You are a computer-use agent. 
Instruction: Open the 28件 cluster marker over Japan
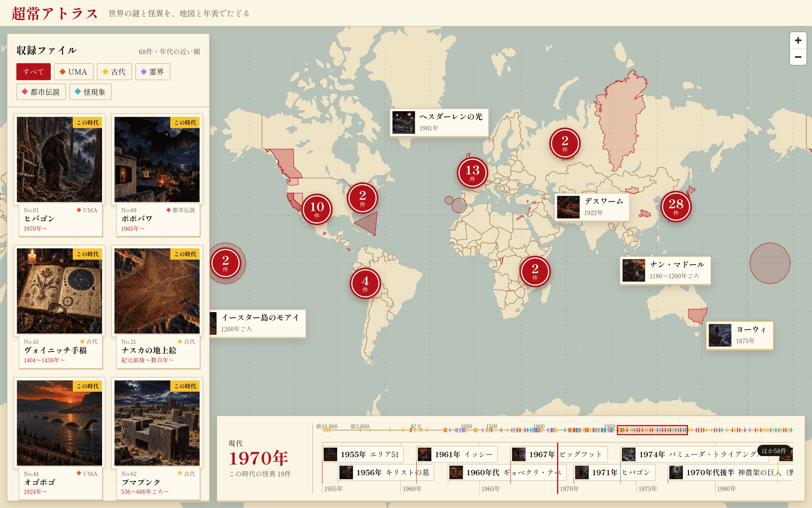[x=676, y=207]
